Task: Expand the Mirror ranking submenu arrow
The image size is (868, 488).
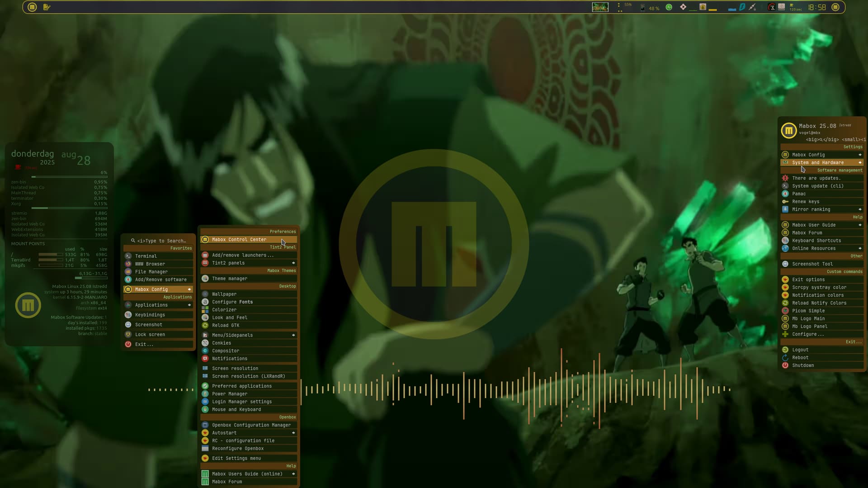Action: coord(860,209)
